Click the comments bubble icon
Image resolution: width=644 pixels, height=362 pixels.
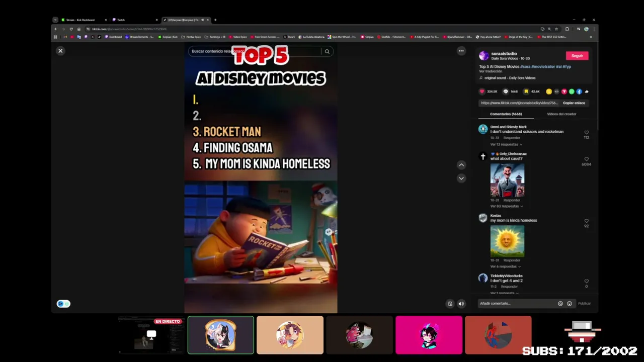coord(506,92)
